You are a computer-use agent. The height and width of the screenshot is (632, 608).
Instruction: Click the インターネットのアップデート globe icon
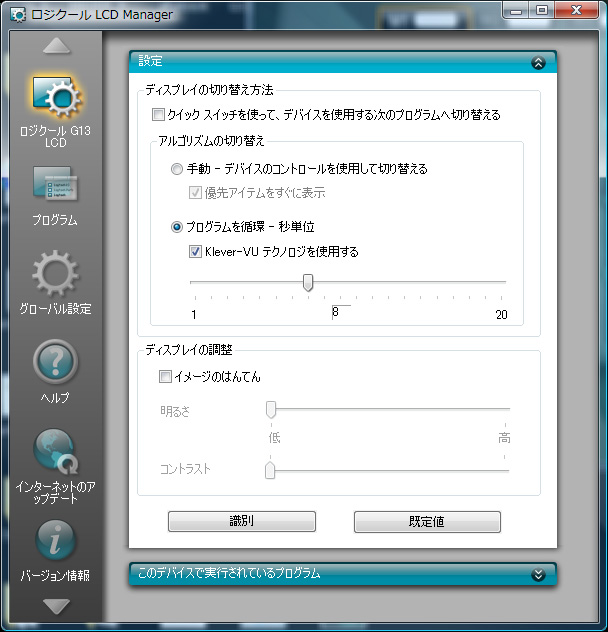point(55,450)
